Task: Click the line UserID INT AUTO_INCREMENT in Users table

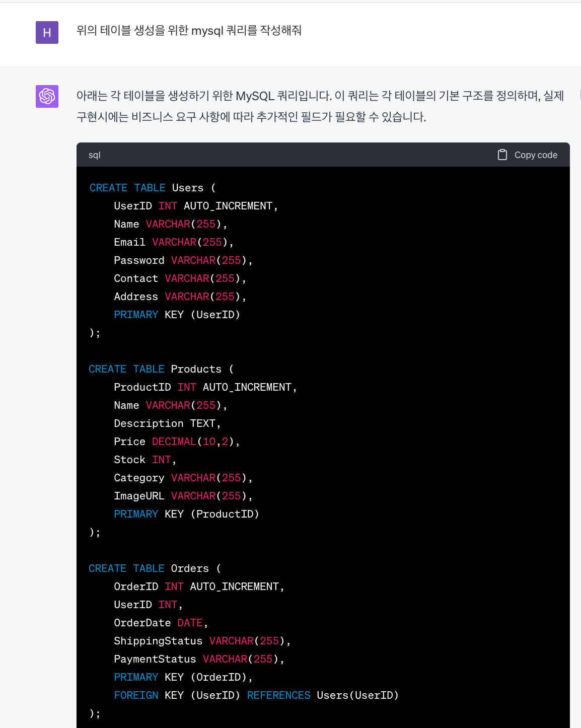Action: click(196, 206)
